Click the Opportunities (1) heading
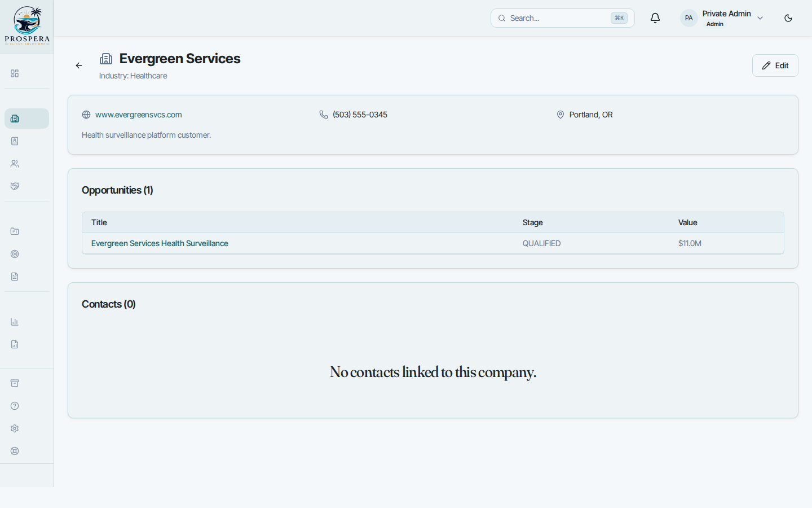This screenshot has width=812, height=508. tap(117, 190)
